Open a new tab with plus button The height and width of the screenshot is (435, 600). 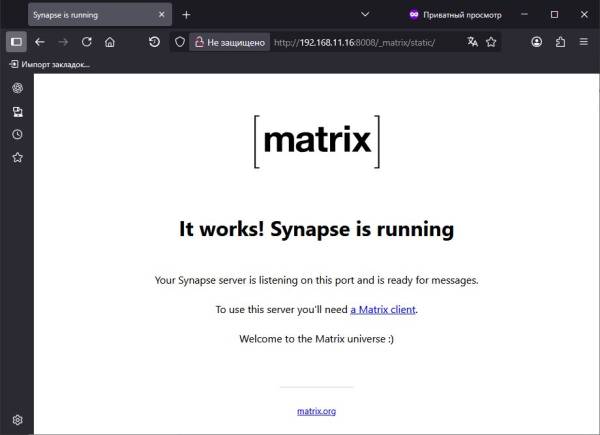click(x=186, y=15)
